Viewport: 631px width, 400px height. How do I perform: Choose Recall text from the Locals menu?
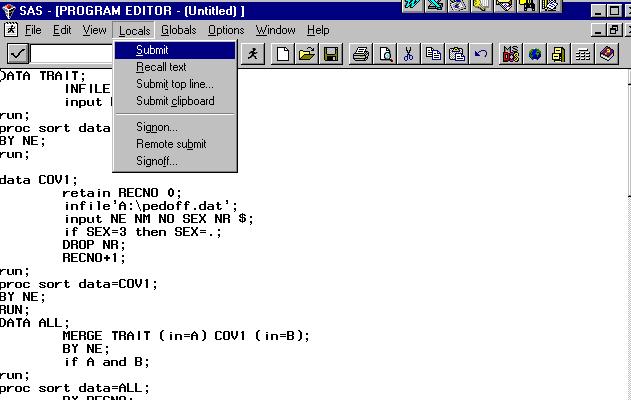point(175,67)
